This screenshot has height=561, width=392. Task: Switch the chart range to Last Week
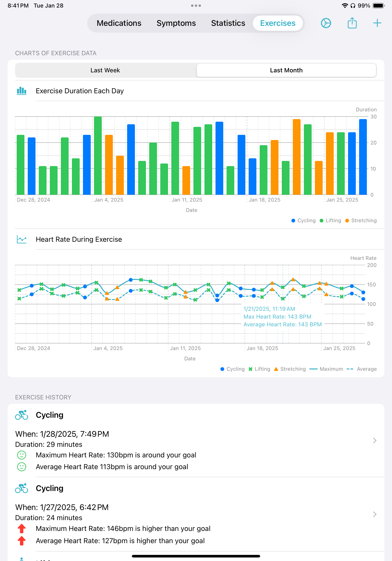[x=105, y=70]
